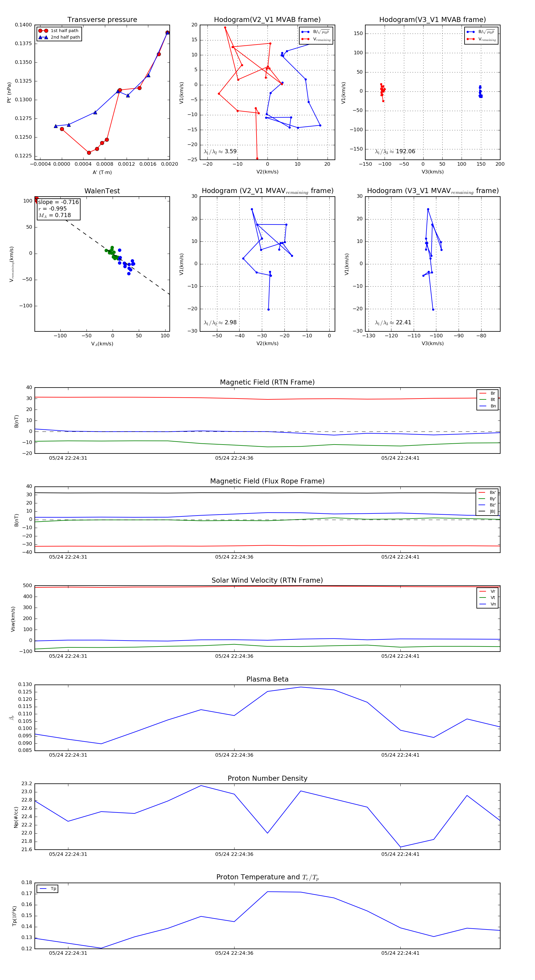Screen dimensions: 535x980
Task: Click the 'M_A = 0.718' annotation
Action: point(54,215)
